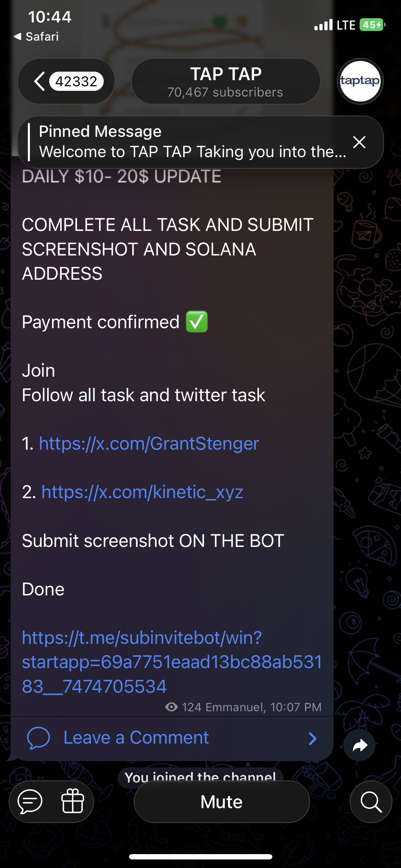Open the x.com/GrantStenger link
The width and height of the screenshot is (401, 868).
click(149, 444)
